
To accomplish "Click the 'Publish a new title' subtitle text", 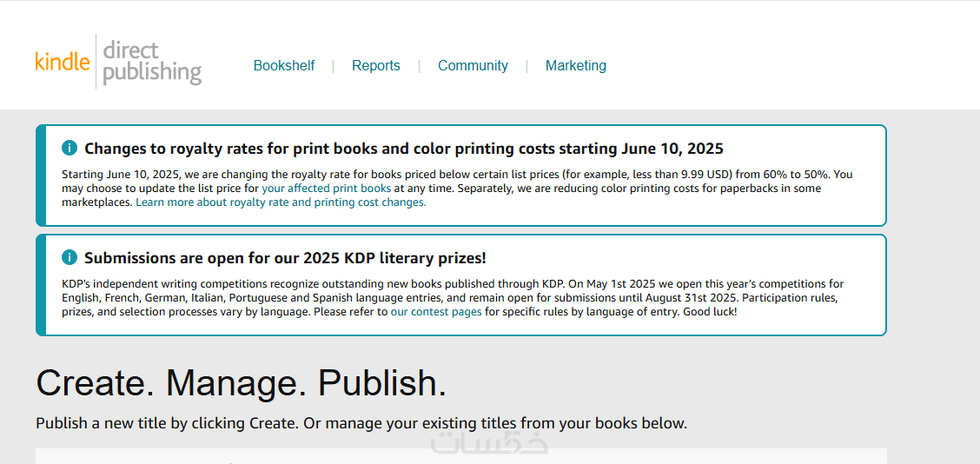I will 361,423.
